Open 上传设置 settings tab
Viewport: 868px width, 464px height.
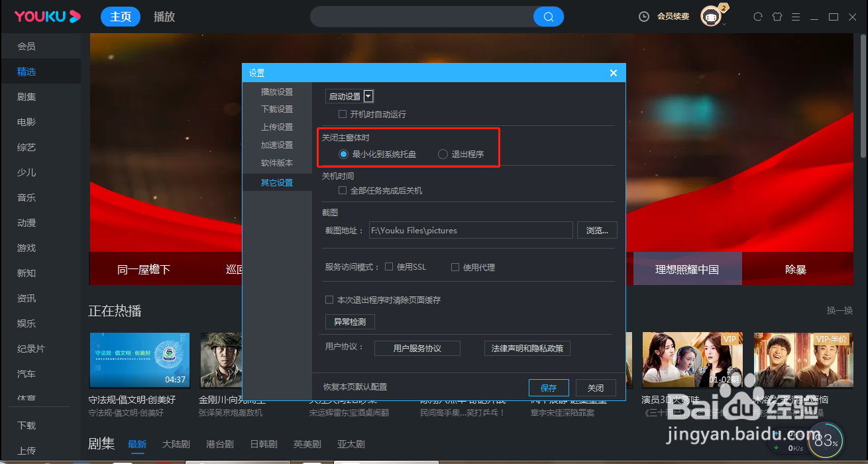[x=277, y=127]
